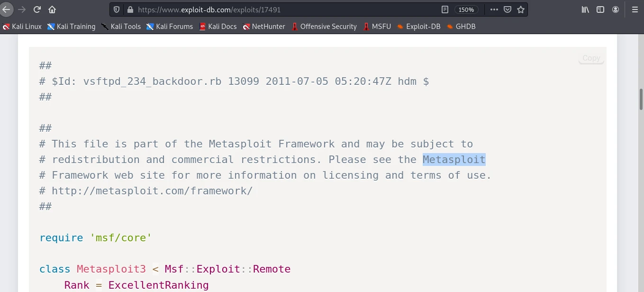
Task: Open the Offensive Security bookmark
Action: point(324,27)
